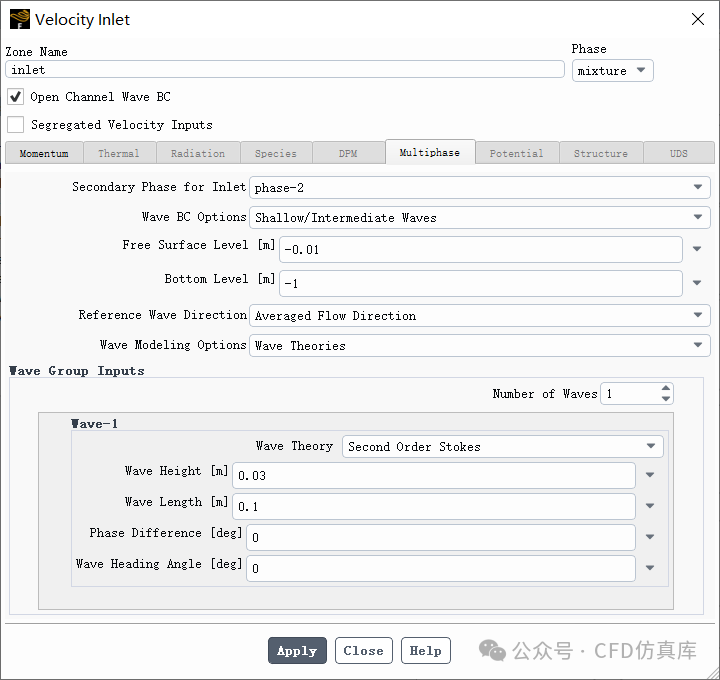720x680 pixels.
Task: Click the Help button
Action: tap(425, 650)
